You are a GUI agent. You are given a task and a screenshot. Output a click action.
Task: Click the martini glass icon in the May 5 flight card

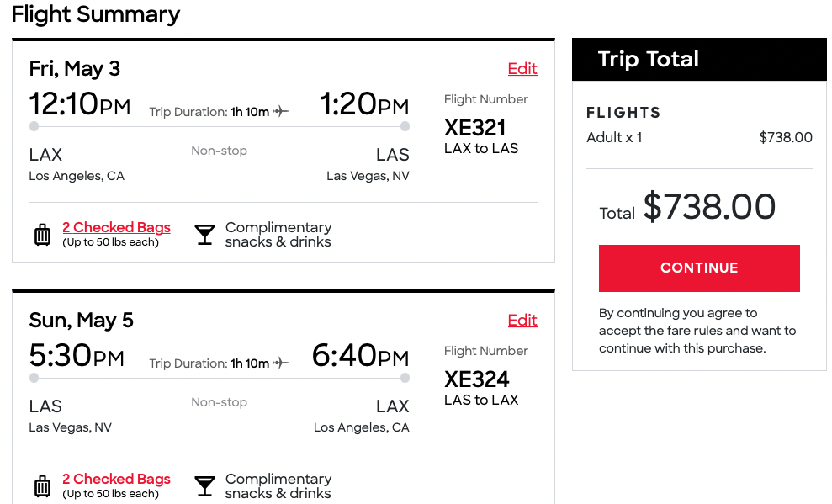tap(204, 485)
